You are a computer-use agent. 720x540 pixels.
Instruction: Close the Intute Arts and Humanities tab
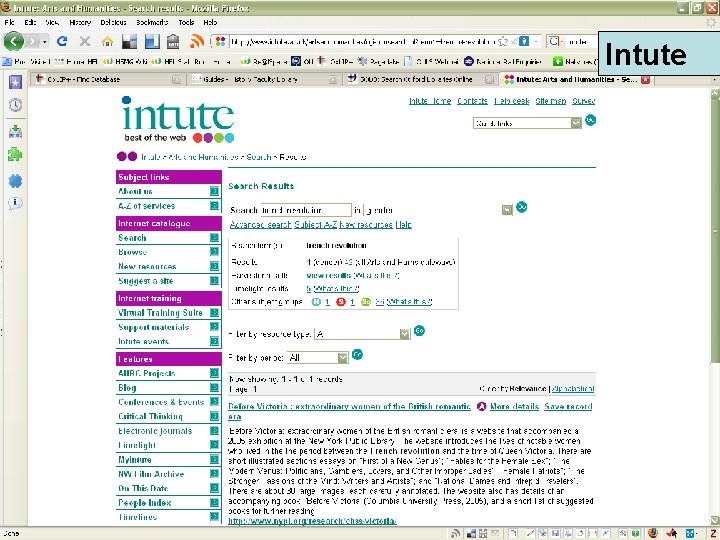click(x=645, y=79)
